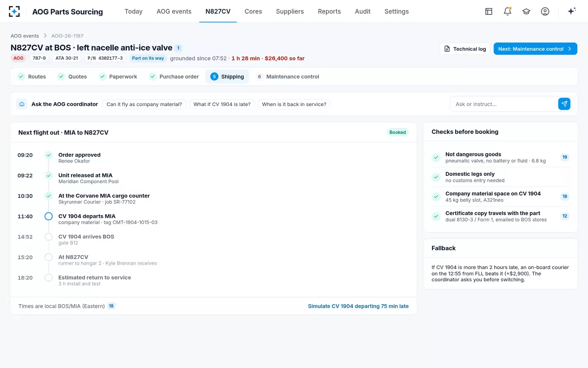Select step 6 Maintenance control

click(287, 76)
